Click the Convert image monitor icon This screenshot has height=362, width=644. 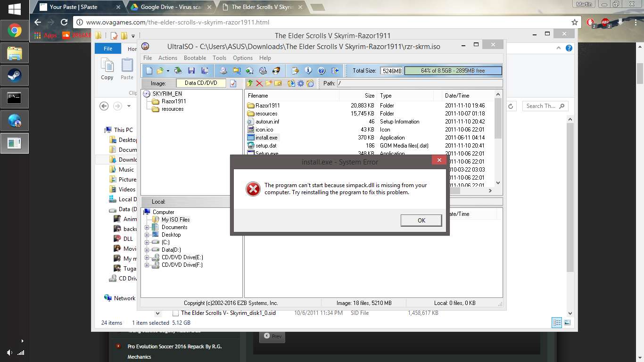click(237, 71)
